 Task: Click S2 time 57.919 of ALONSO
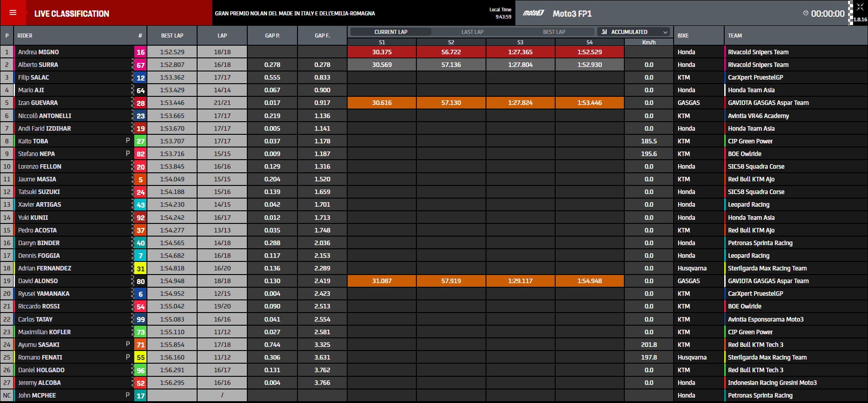point(451,281)
